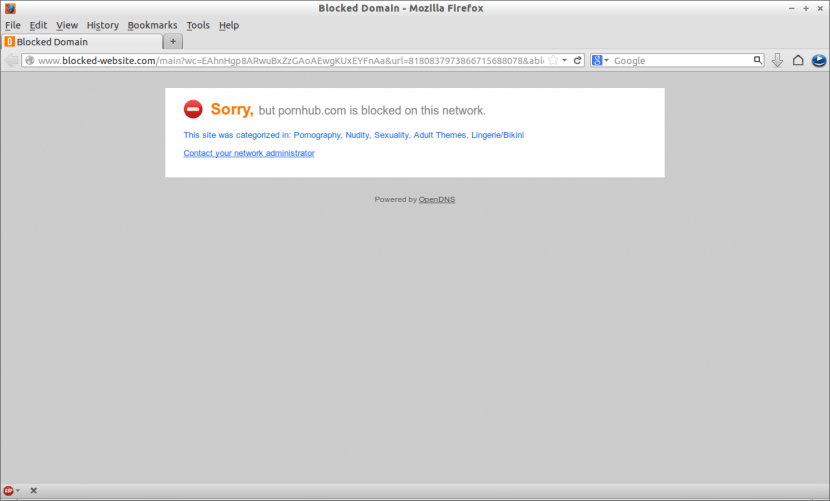Image resolution: width=830 pixels, height=501 pixels.
Task: Open the Help menu
Action: tap(229, 25)
